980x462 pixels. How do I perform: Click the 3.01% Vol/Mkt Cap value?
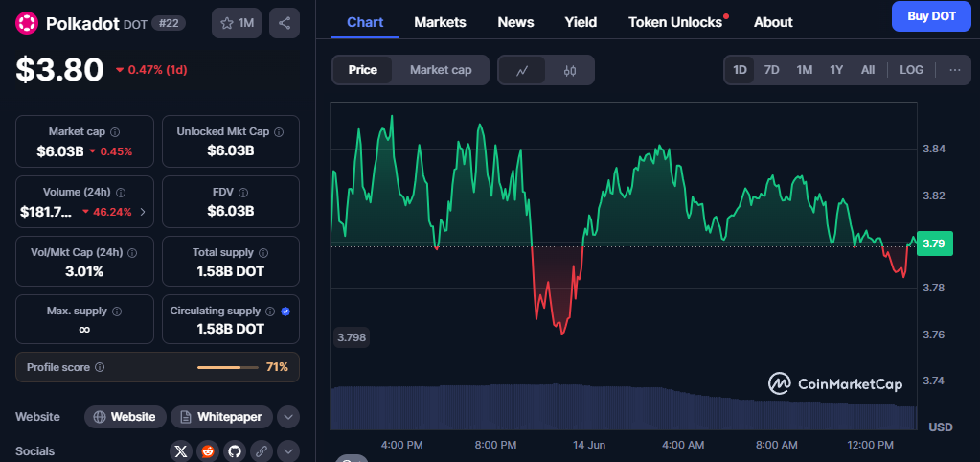tap(84, 271)
